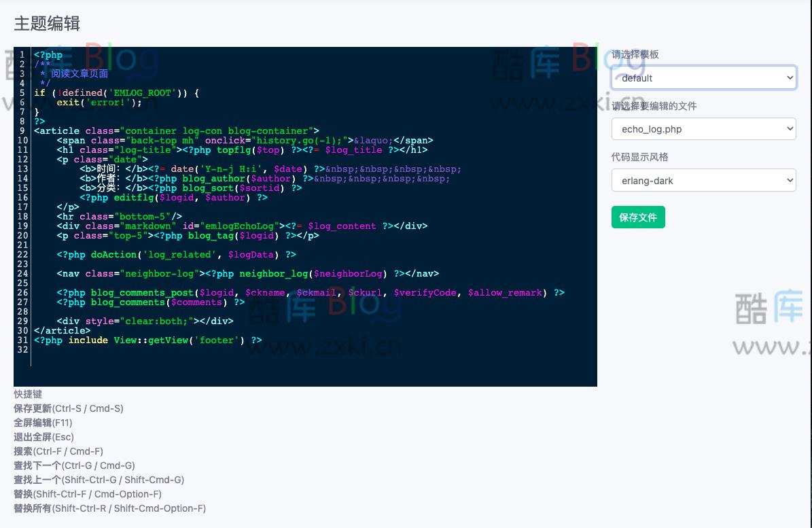
Task: Click the exit('error!') statement in code
Action: [99, 103]
